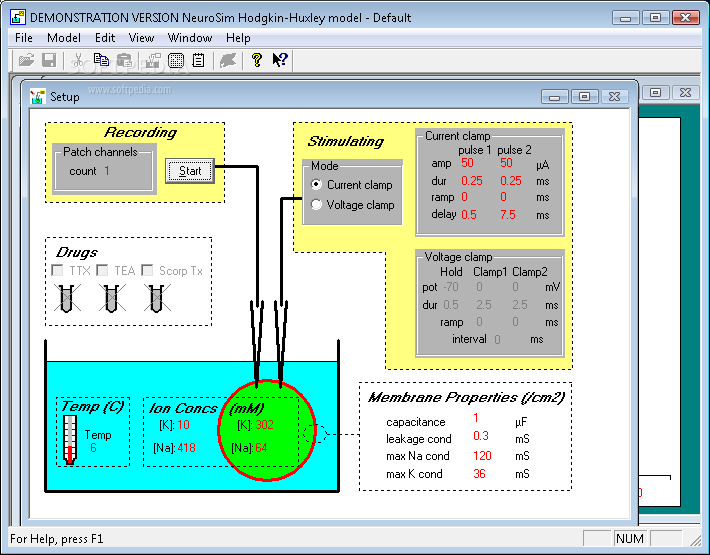Click the Scorp Tx test tube icon
Image resolution: width=710 pixels, height=555 pixels.
[x=156, y=298]
